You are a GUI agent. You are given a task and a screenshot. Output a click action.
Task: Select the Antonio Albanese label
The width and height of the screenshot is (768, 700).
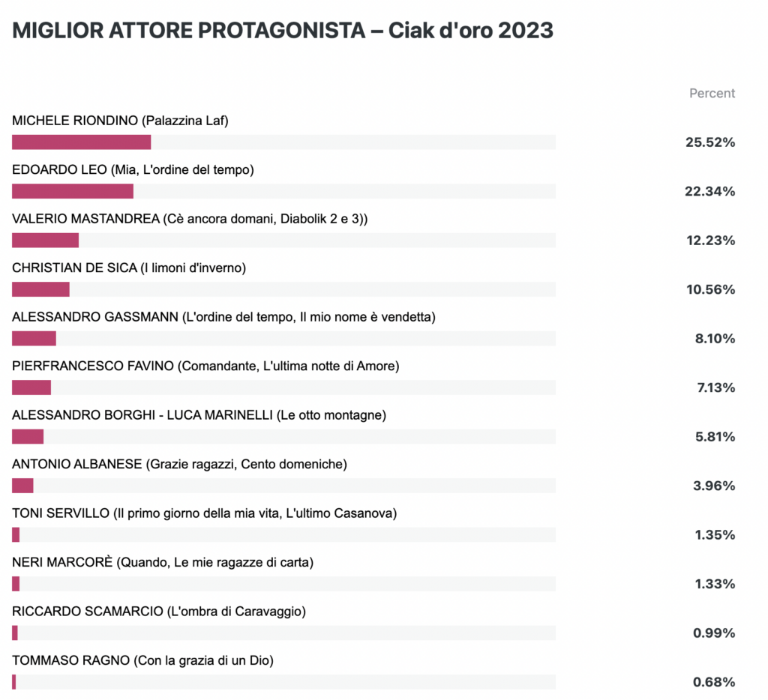(179, 464)
